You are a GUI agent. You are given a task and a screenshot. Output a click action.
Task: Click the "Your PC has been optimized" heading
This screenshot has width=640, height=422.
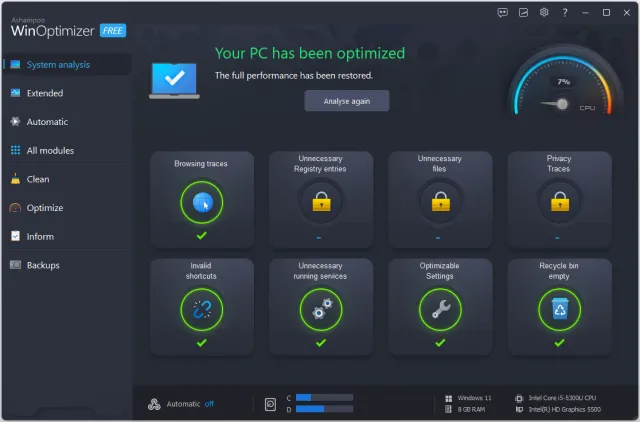pos(310,53)
